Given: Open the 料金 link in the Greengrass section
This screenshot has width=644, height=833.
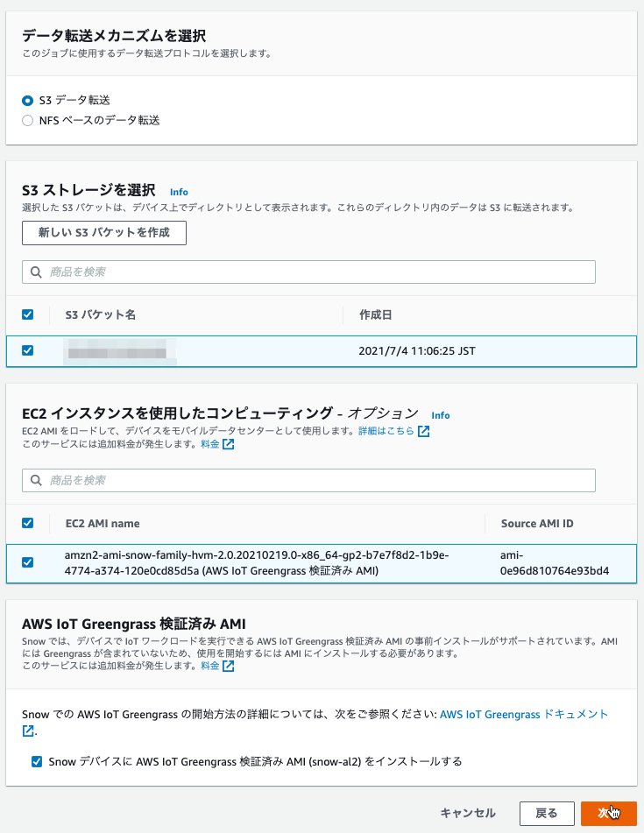Looking at the screenshot, I should [x=210, y=666].
